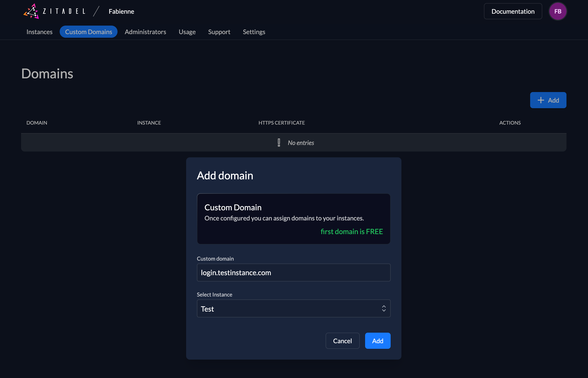
Task: Select the Test instance in dropdown
Action: (x=294, y=308)
